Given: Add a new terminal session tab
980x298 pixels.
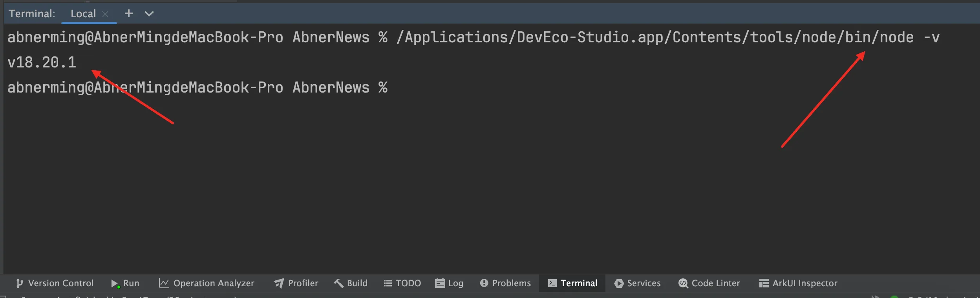Looking at the screenshot, I should tap(128, 14).
